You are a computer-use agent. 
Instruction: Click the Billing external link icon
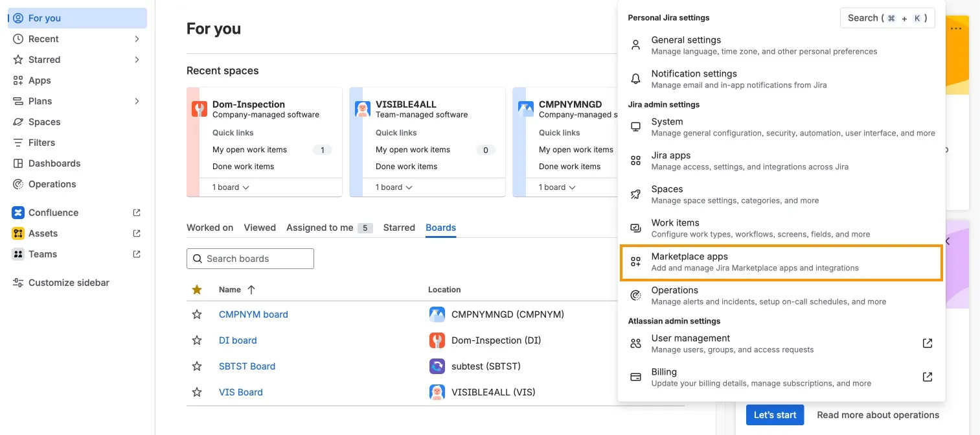click(928, 377)
